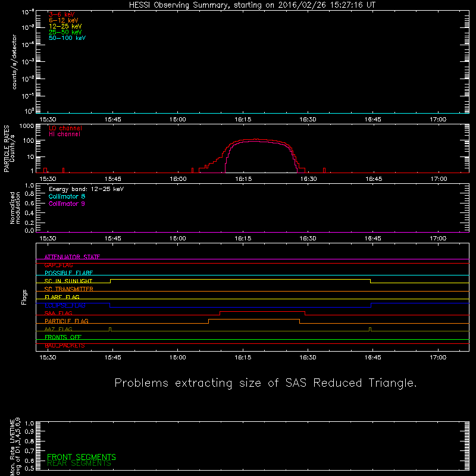The width and height of the screenshot is (476, 476).
Task: Click the ECLIPSE_FLAG label
Action: [x=65, y=305]
